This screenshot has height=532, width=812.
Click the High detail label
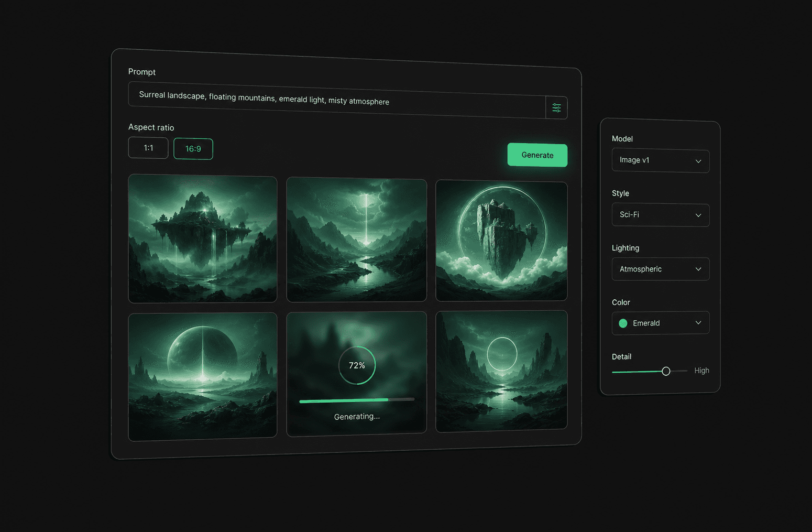[701, 371]
